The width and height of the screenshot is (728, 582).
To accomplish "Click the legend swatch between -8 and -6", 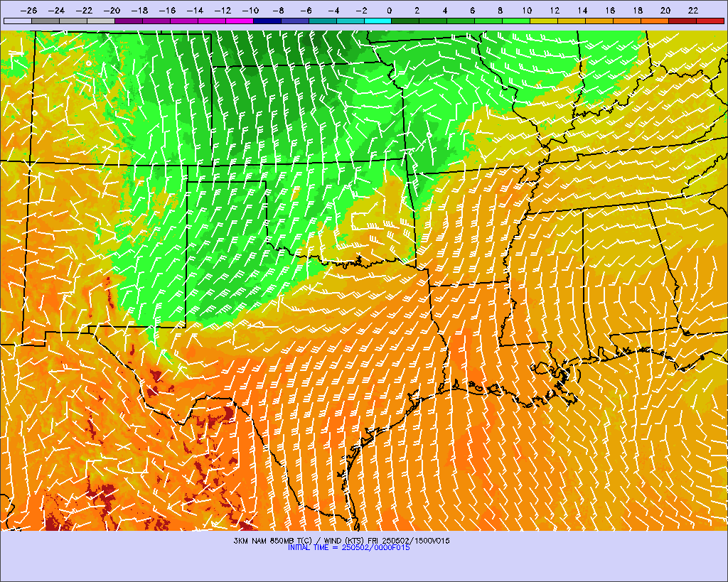I will [295, 21].
